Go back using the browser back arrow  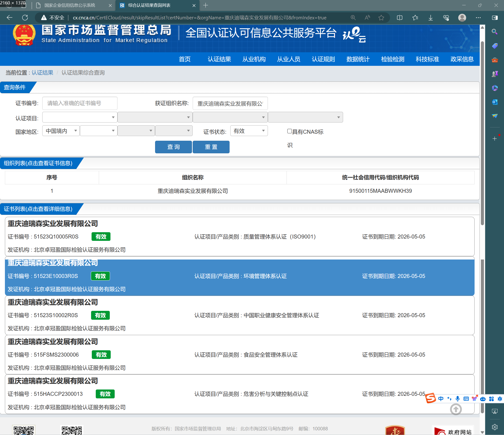point(10,18)
